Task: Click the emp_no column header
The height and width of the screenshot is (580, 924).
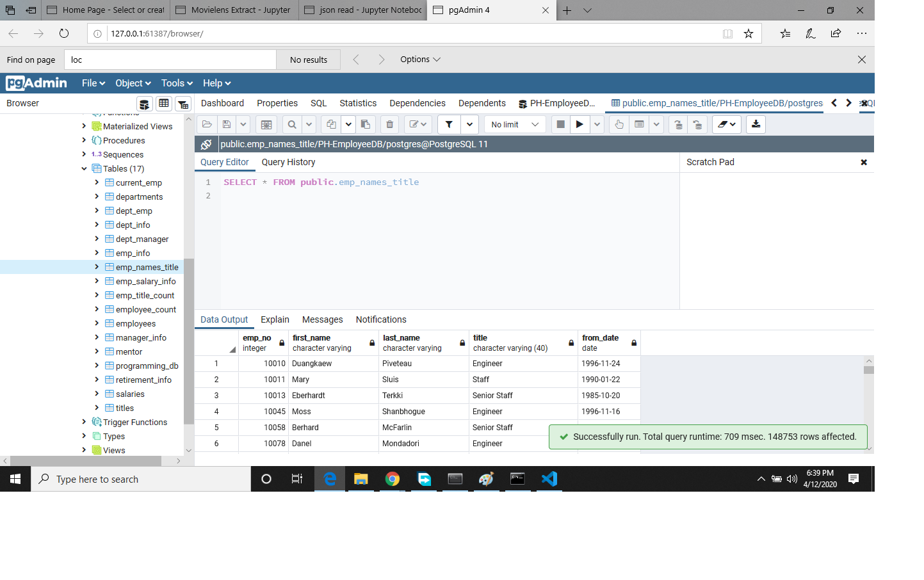Action: tap(263, 342)
